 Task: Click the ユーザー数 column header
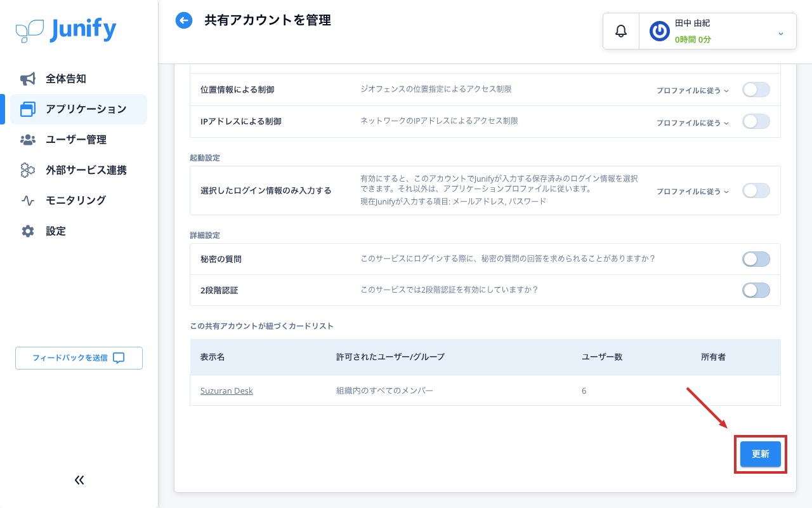(x=602, y=357)
